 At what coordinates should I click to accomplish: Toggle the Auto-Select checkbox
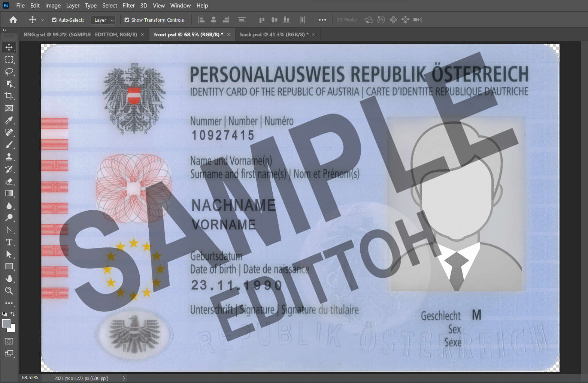click(x=54, y=20)
